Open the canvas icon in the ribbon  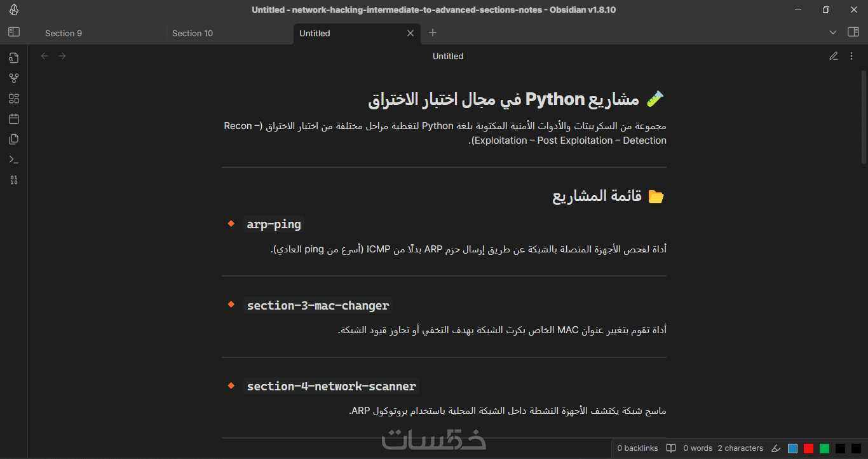(x=14, y=99)
